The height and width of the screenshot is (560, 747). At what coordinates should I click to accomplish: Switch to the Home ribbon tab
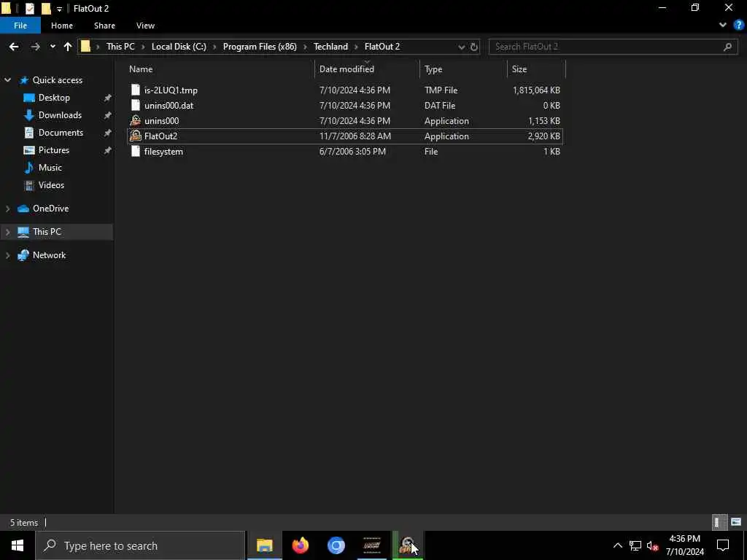click(x=62, y=26)
